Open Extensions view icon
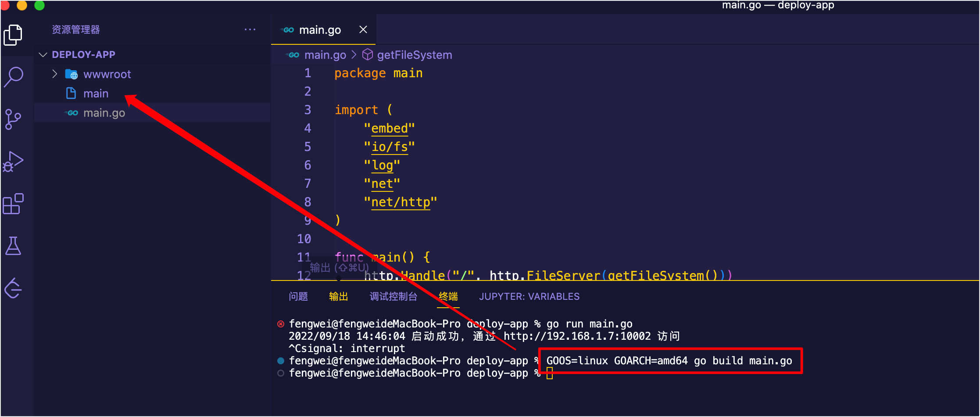Screen dimensions: 980x417 (x=13, y=204)
